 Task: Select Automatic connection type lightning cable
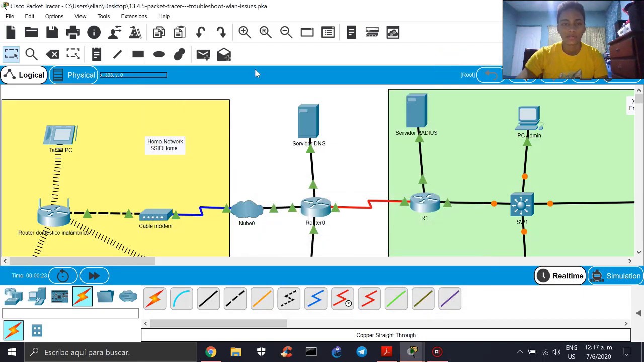(x=155, y=298)
